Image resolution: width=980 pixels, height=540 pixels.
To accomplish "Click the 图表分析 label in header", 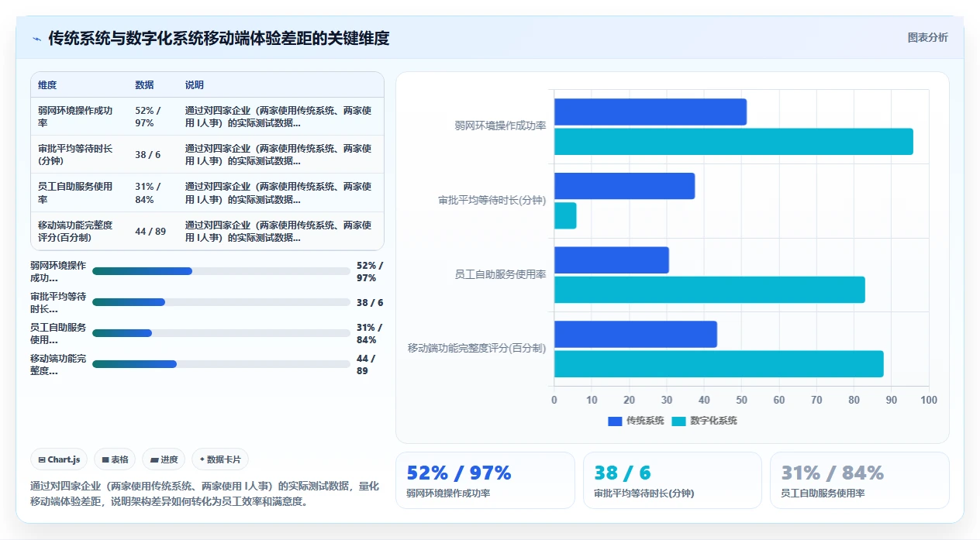I will 927,37.
